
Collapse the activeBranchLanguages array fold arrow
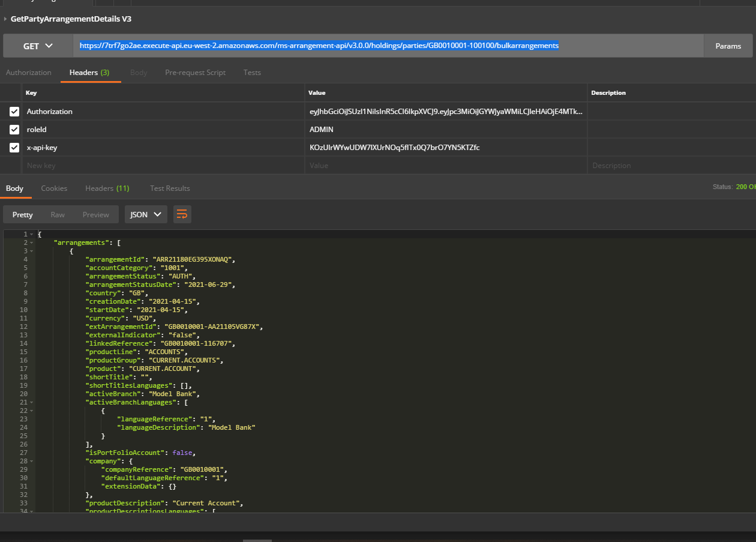(x=31, y=403)
